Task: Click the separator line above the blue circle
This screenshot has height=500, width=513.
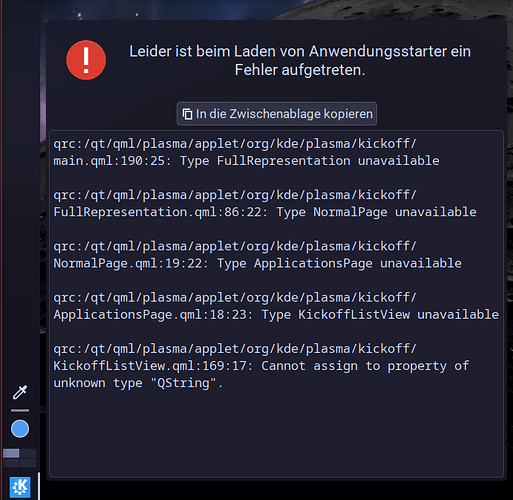Action: [x=20, y=410]
